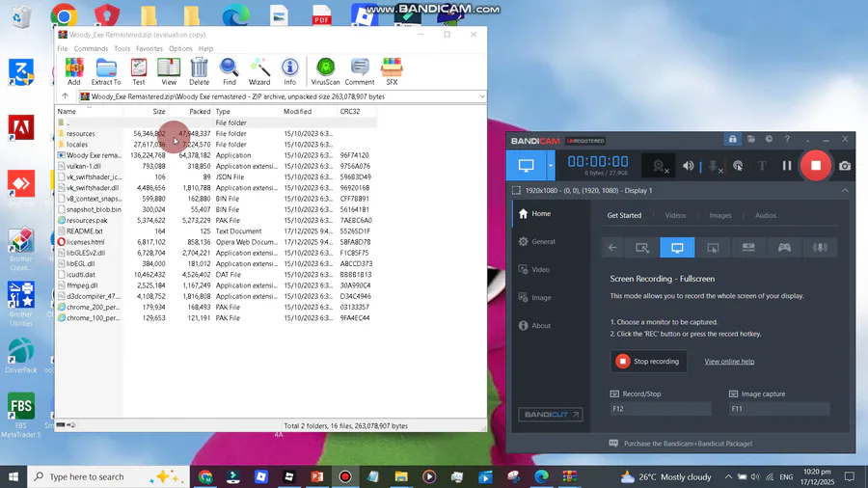The height and width of the screenshot is (488, 868).
Task: Open the Bandicam lock icon in the title bar
Action: click(732, 139)
